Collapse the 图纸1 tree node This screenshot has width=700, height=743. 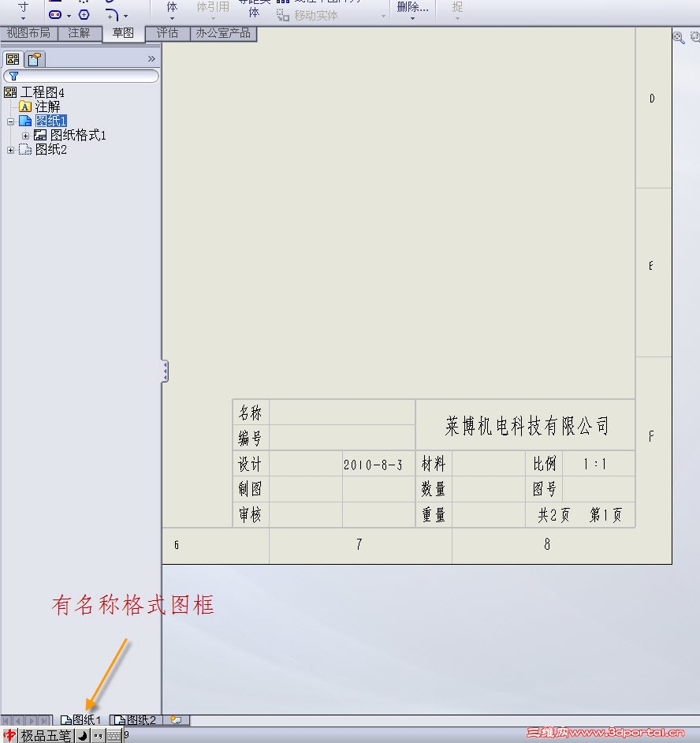(x=10, y=121)
